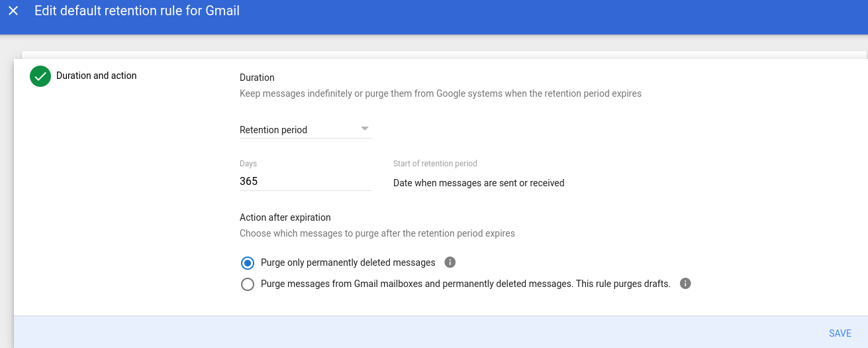
Task: Click the Purge only permanently deleted messages label
Action: [348, 262]
